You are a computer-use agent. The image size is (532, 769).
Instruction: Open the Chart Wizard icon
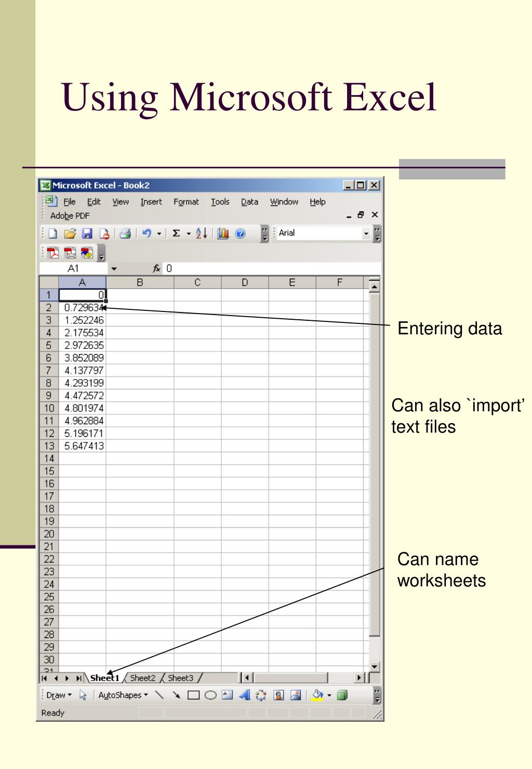tap(223, 234)
